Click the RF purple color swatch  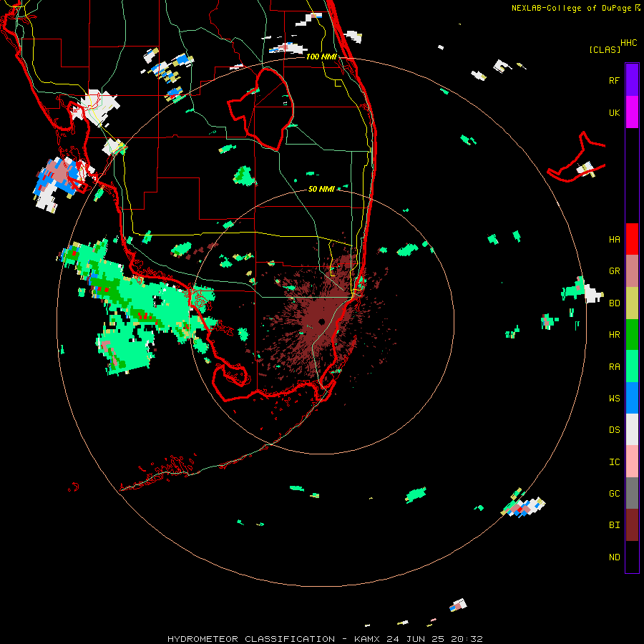tap(632, 80)
